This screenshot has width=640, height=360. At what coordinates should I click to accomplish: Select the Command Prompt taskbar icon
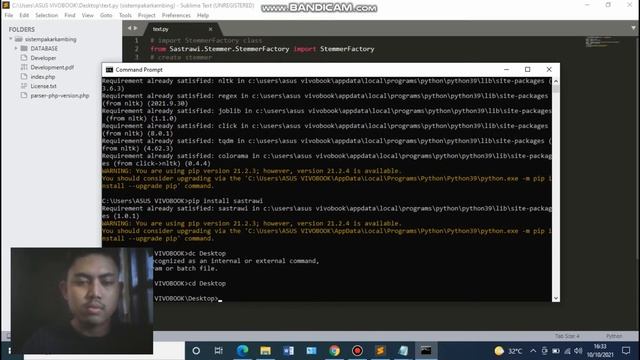pos(426,351)
